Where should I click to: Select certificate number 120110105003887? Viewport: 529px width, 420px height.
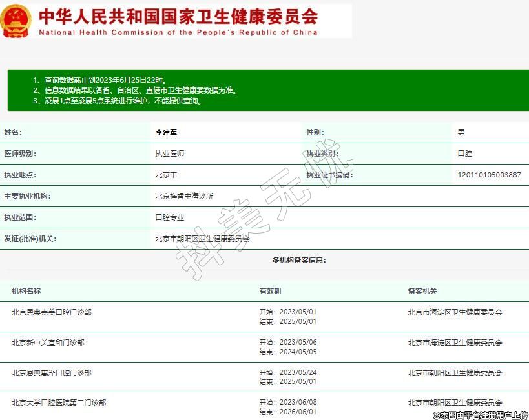coord(489,175)
